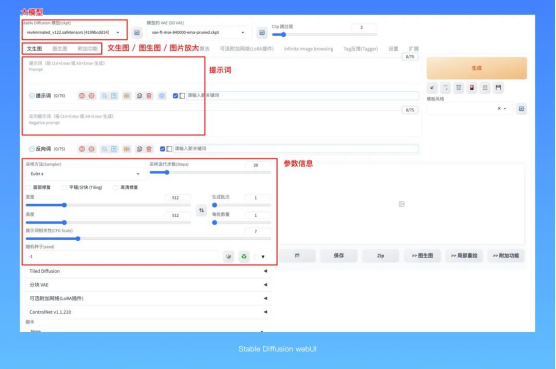Expand the ControlNet v1.1.210 section
This screenshot has height=369, width=556.
click(148, 312)
